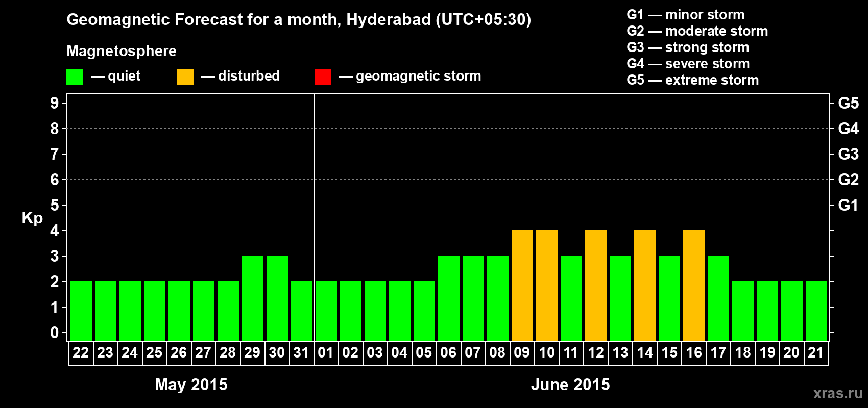Viewport: 868px width, 408px height.
Task: Click date label 15 on the axis
Action: [x=669, y=352]
